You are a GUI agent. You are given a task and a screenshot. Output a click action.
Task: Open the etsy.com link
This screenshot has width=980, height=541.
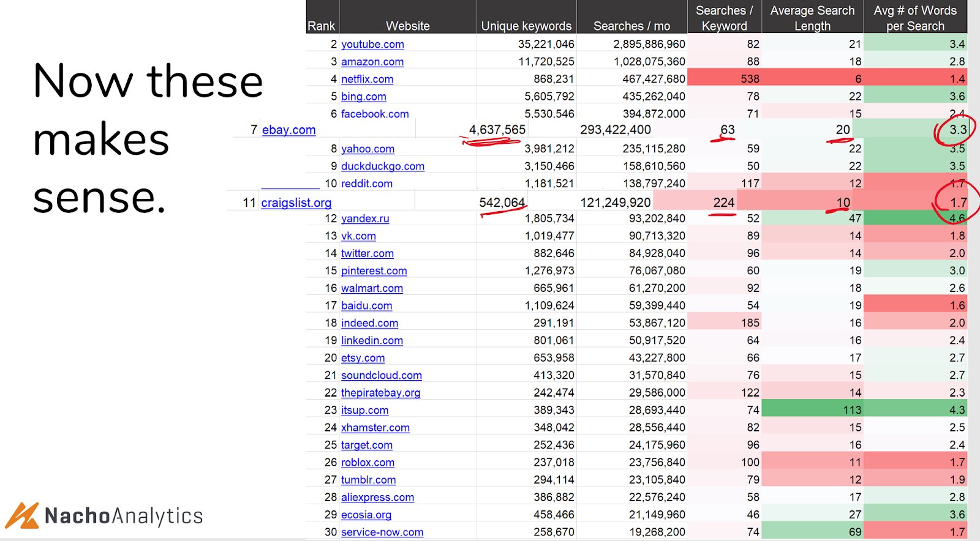point(363,358)
